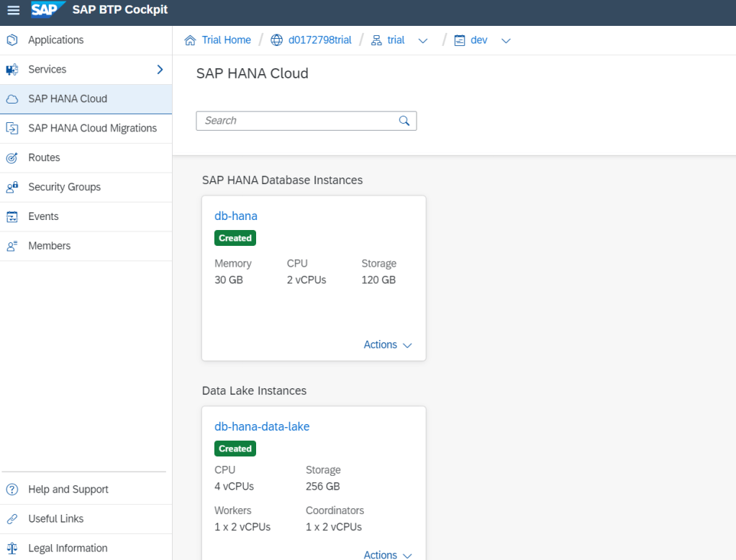
Task: Click the SAP logo in header
Action: click(47, 10)
